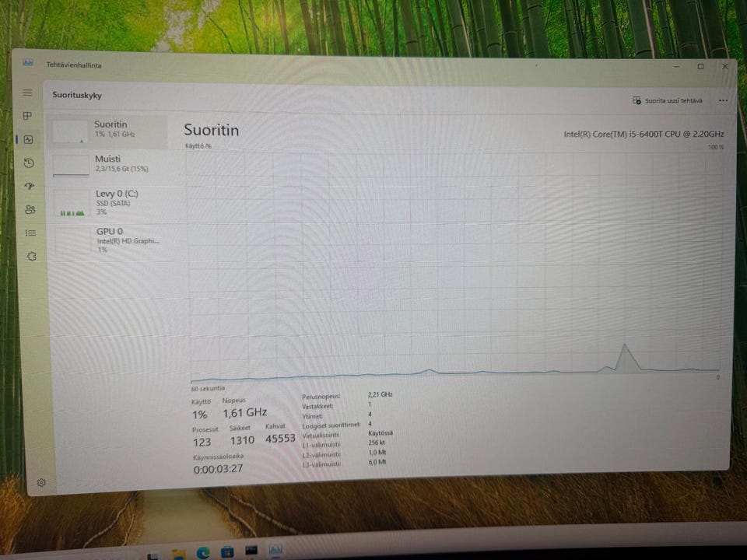The width and height of the screenshot is (747, 560).
Task: Click the 'Loogiset suorittimet:' label
Action: point(331,425)
